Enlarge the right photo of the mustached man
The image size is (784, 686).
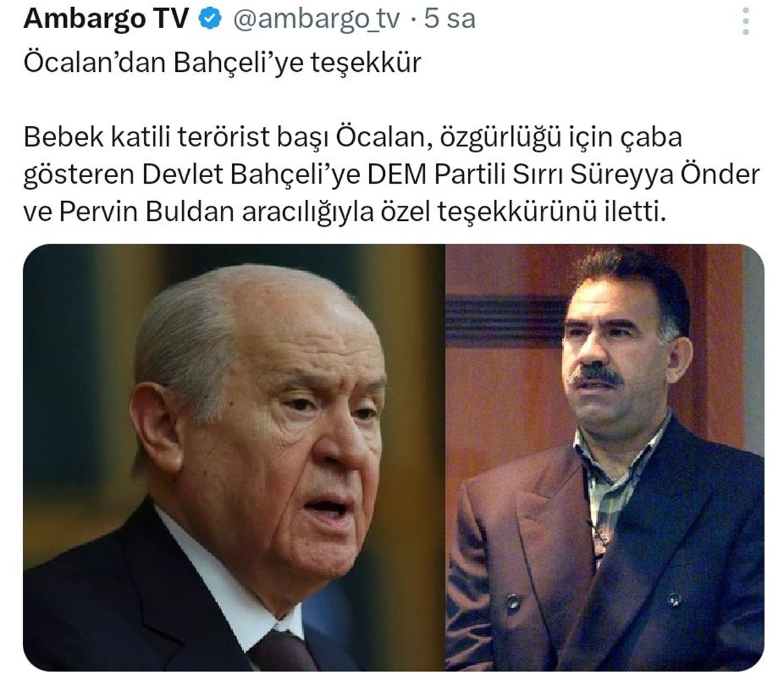605,457
